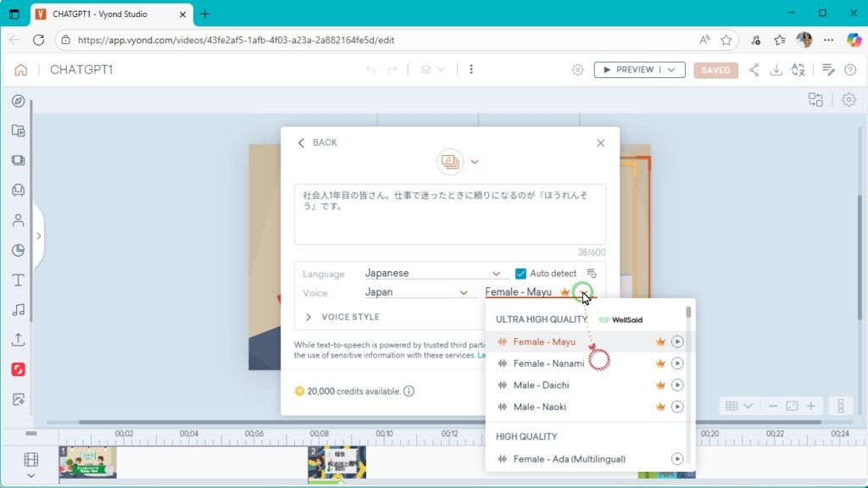Click the credits info icon
This screenshot has height=488, width=868.
point(409,391)
